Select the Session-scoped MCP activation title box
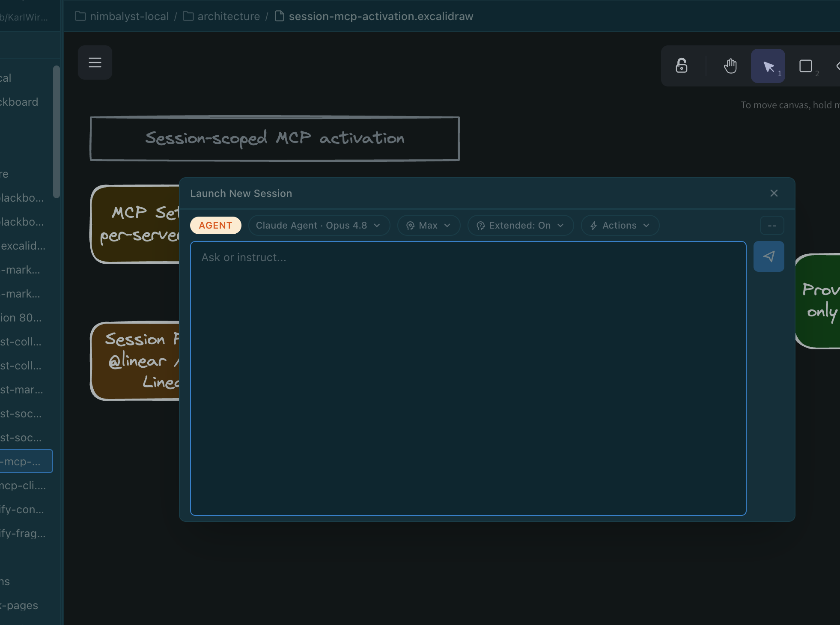The height and width of the screenshot is (625, 840). (x=274, y=139)
